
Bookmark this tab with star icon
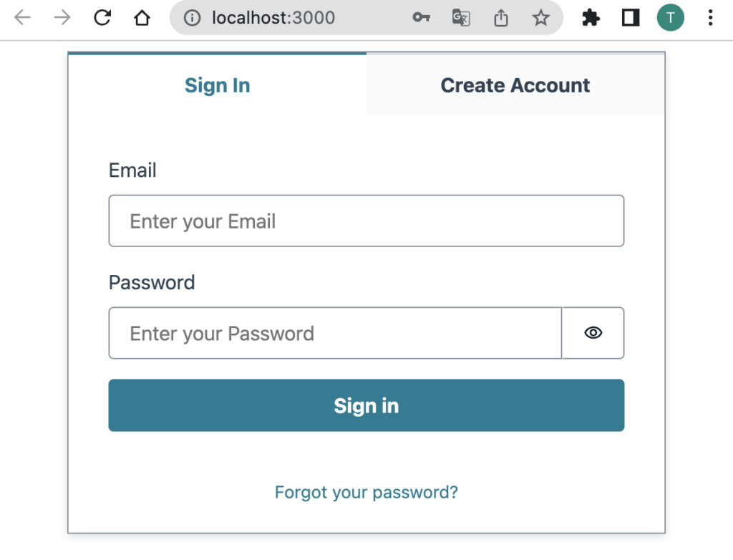pos(541,18)
